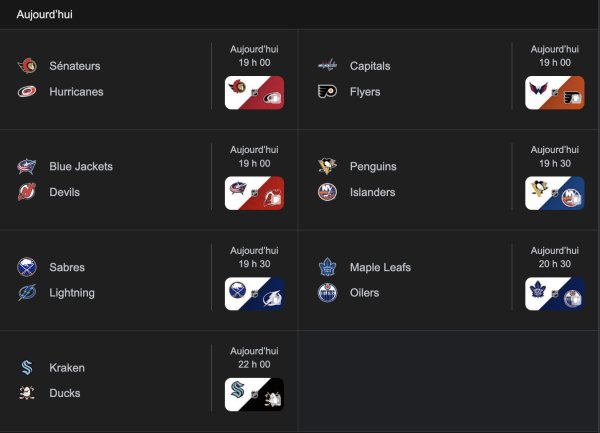Select the Islanders team name
This screenshot has height=433, width=600.
pyautogui.click(x=372, y=192)
